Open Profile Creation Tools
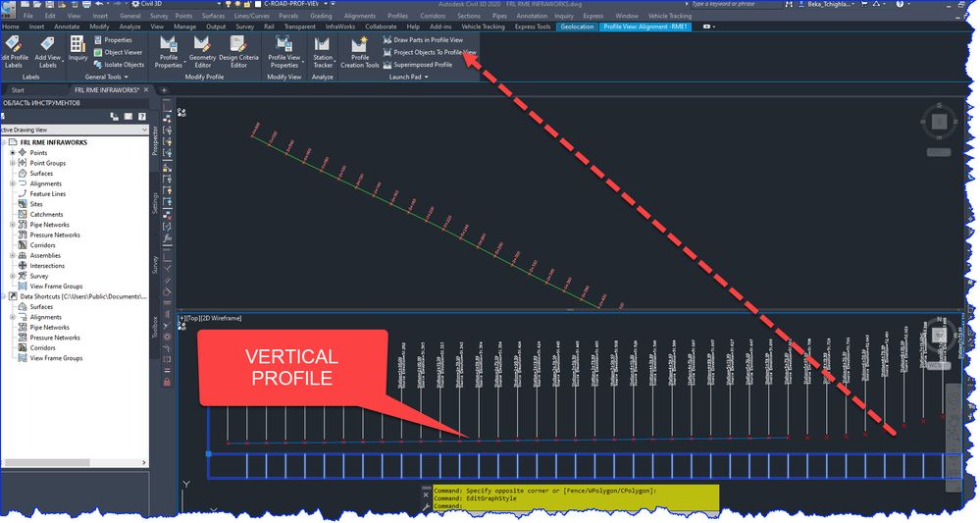This screenshot has width=980, height=523. click(359, 51)
